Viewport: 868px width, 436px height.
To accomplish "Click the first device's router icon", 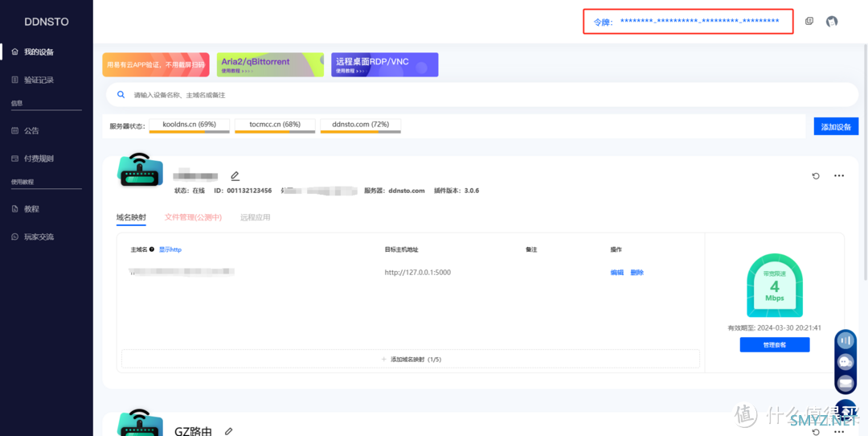I will click(140, 170).
